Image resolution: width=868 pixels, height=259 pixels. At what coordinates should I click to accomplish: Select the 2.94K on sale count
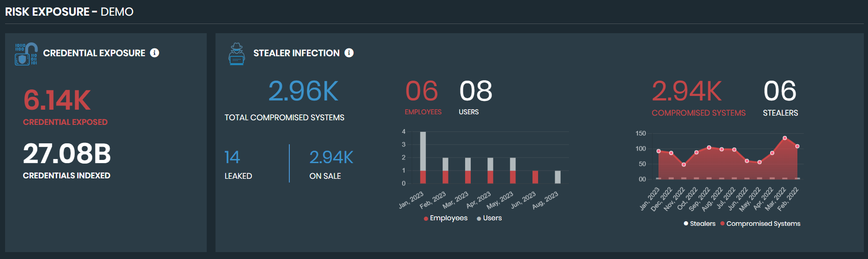point(331,157)
